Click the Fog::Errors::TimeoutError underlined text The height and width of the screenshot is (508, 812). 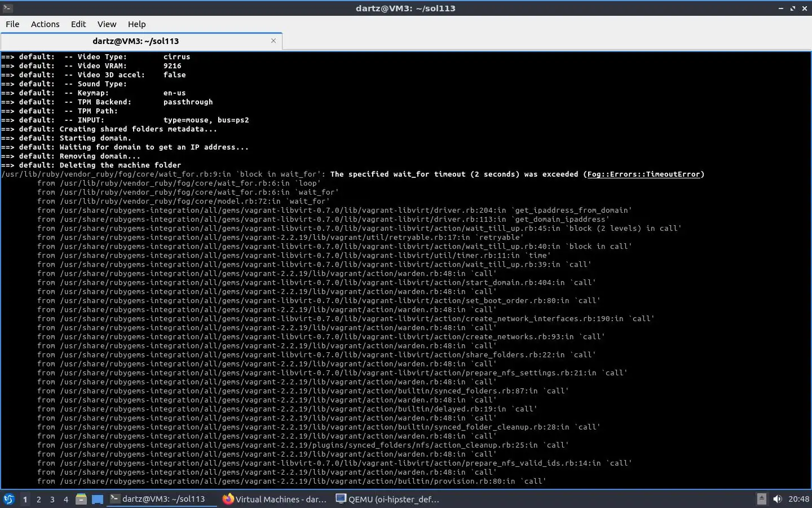(x=643, y=174)
